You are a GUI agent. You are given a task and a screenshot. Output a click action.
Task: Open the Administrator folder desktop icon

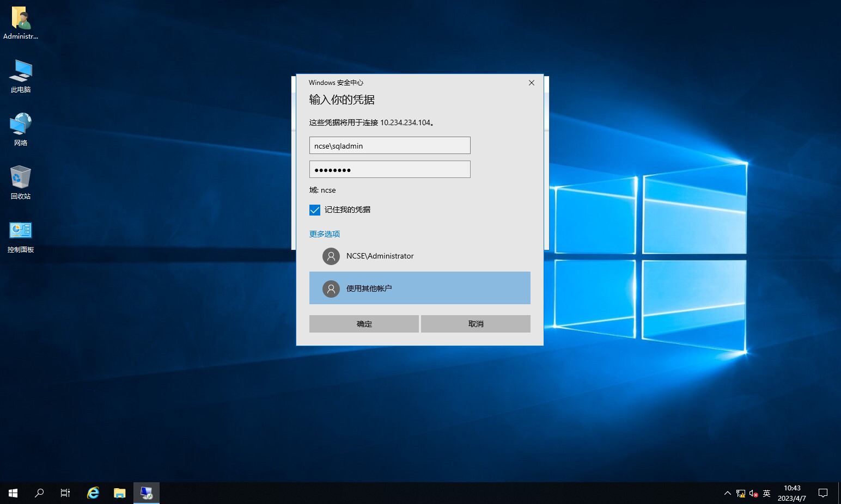click(21, 23)
